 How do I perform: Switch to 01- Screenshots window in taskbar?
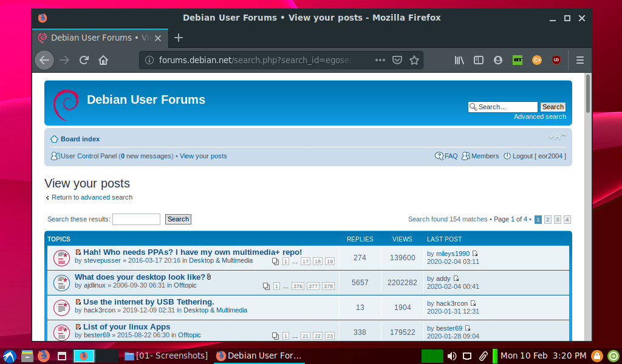pyautogui.click(x=166, y=356)
